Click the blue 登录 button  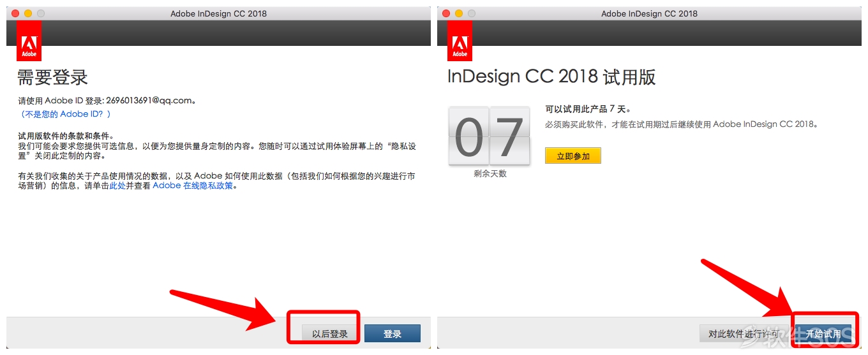pyautogui.click(x=393, y=333)
